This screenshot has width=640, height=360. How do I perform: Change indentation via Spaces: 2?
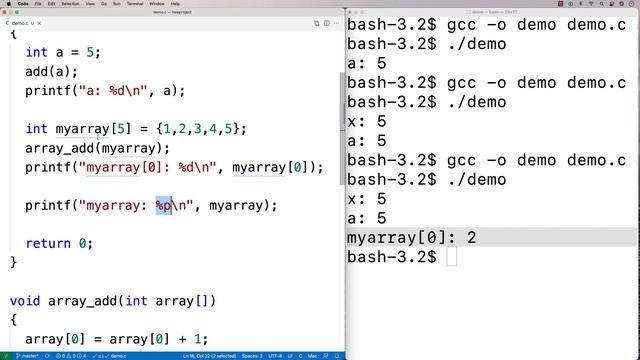252,356
